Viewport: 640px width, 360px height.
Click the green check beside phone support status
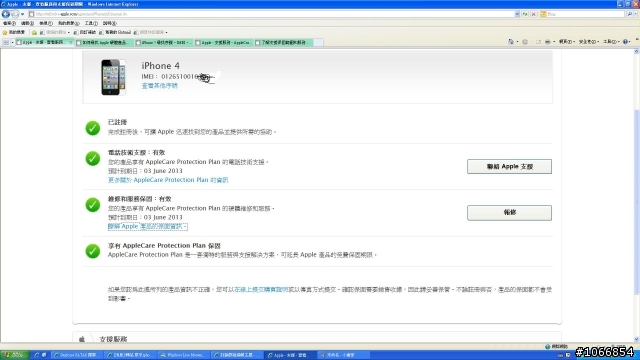click(93, 158)
